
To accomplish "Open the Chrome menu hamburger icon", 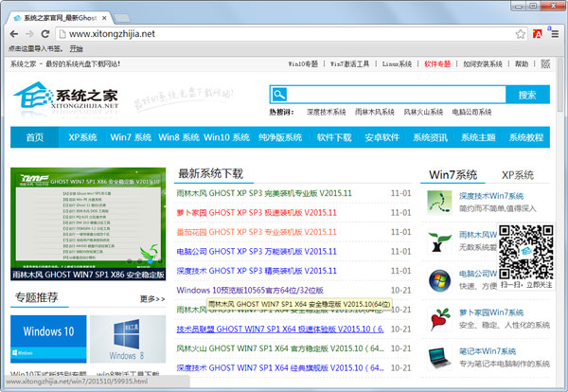I will pos(555,34).
